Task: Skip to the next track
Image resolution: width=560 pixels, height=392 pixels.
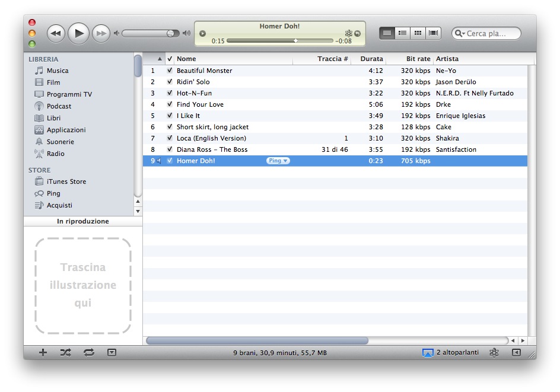Action: point(101,34)
